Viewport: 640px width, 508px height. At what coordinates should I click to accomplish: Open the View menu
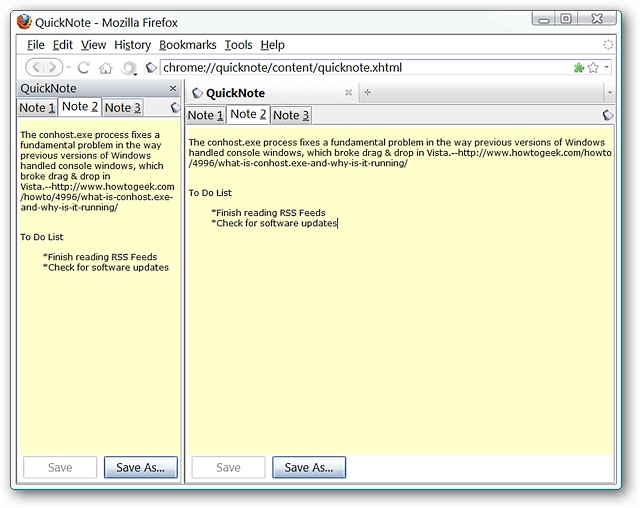coord(93,44)
